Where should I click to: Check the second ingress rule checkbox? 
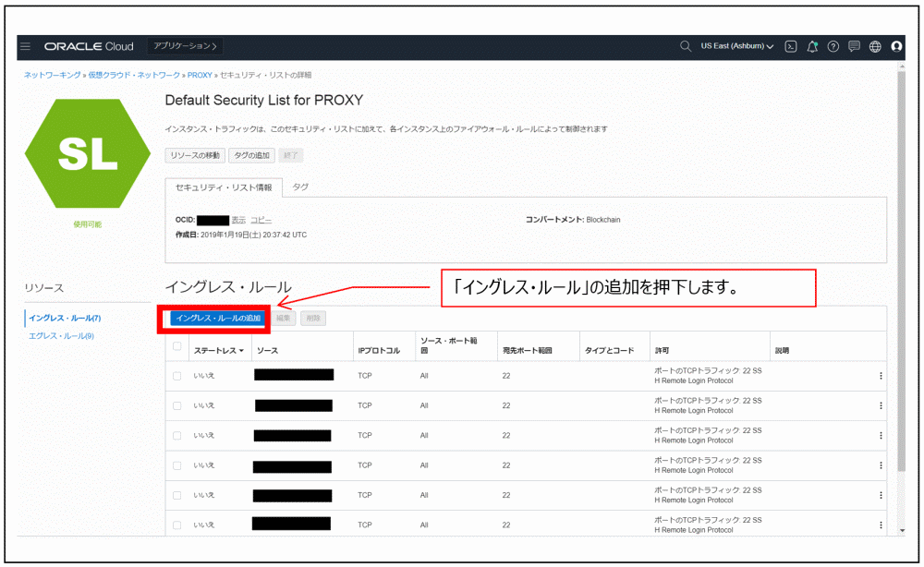pos(176,405)
